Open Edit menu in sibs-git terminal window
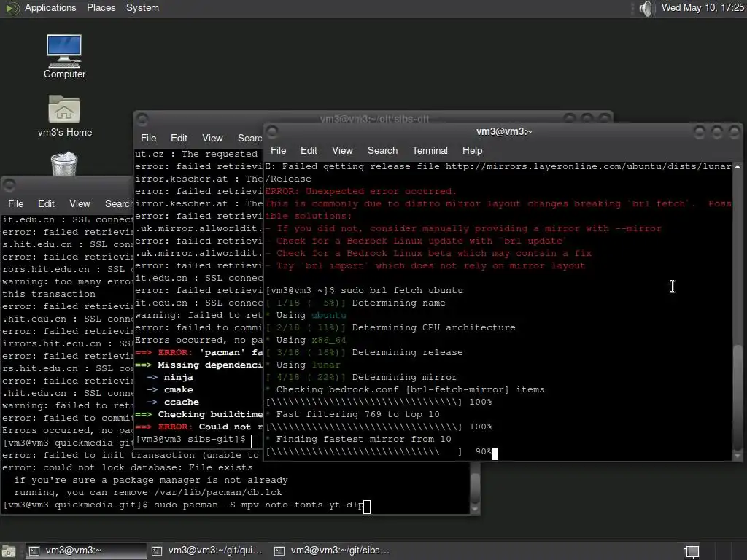 179,138
